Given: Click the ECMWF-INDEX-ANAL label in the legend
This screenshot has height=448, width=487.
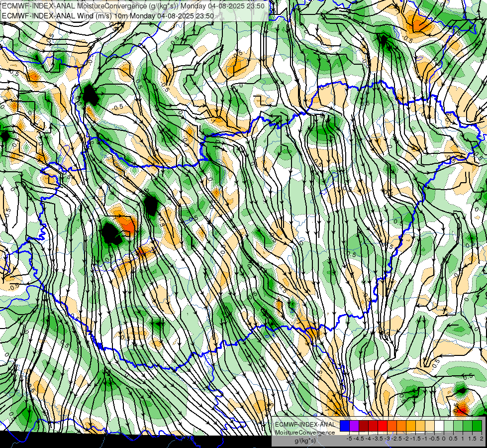Looking at the screenshot, I should (305, 425).
